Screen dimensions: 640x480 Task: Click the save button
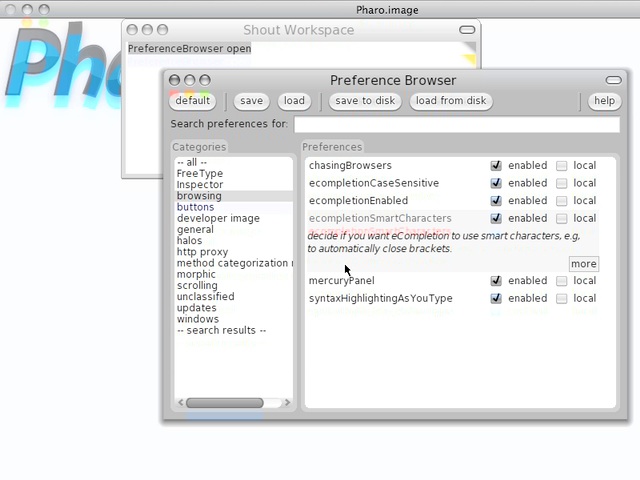251,101
